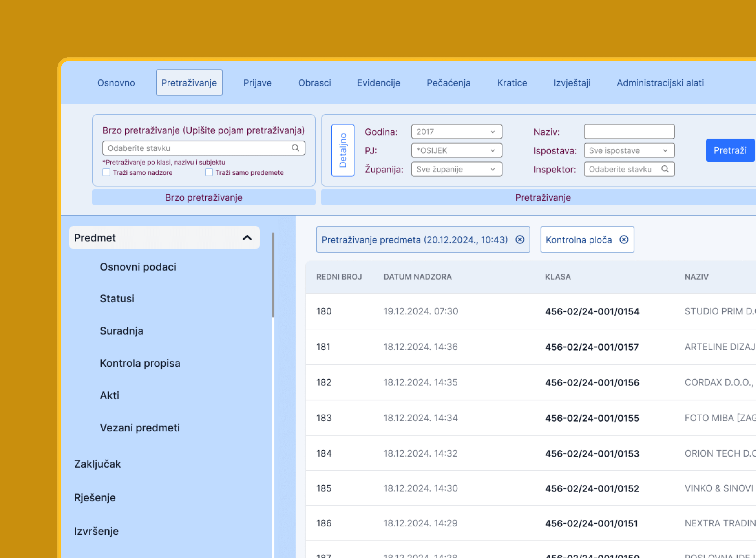756x558 pixels.
Task: Open the Županija dropdown
Action: tap(456, 169)
